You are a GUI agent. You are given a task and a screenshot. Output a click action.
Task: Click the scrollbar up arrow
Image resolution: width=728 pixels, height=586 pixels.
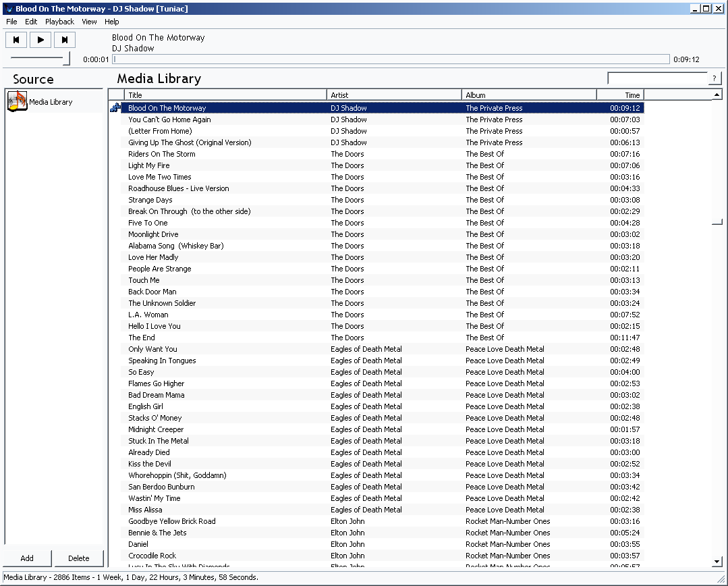(717, 95)
